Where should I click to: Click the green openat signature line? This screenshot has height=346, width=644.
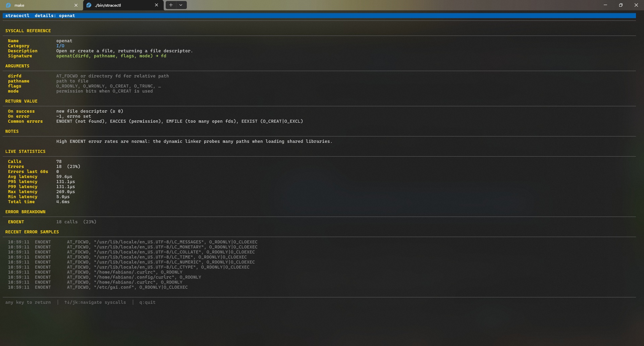(111, 56)
